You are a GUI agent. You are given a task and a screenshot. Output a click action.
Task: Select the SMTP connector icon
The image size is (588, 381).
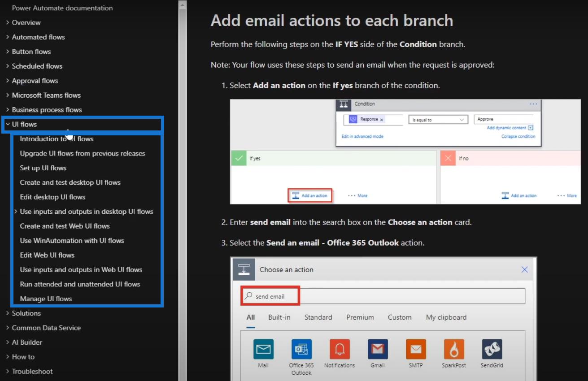[x=416, y=349]
